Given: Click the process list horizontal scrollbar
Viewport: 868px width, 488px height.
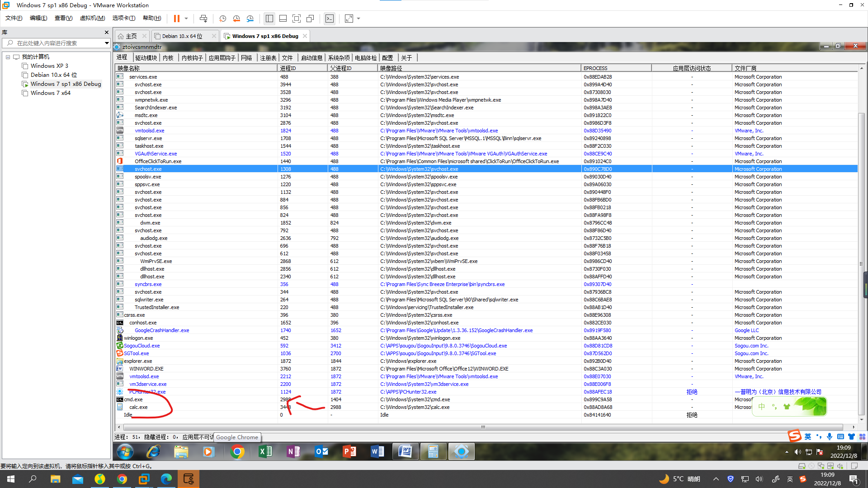Looking at the screenshot, I should pyautogui.click(x=482, y=427).
